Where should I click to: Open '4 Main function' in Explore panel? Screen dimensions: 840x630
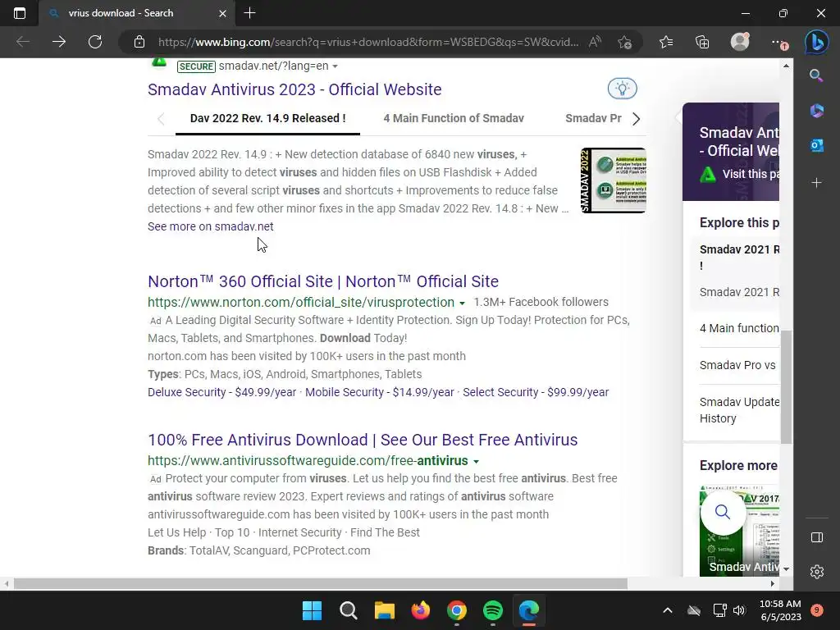click(739, 328)
